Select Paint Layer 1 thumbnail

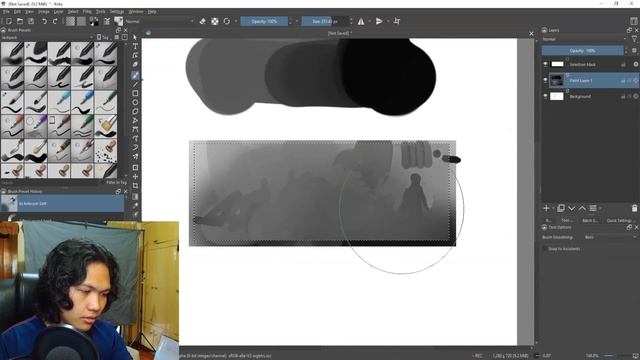pyautogui.click(x=557, y=80)
